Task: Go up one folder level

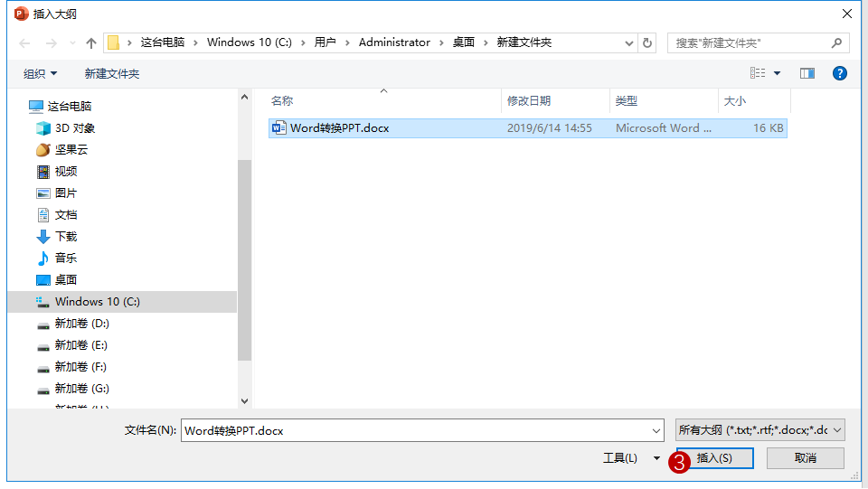Action: click(x=91, y=43)
